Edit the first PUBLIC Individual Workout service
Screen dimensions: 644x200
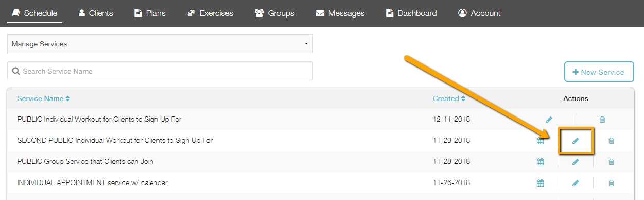[x=549, y=120]
